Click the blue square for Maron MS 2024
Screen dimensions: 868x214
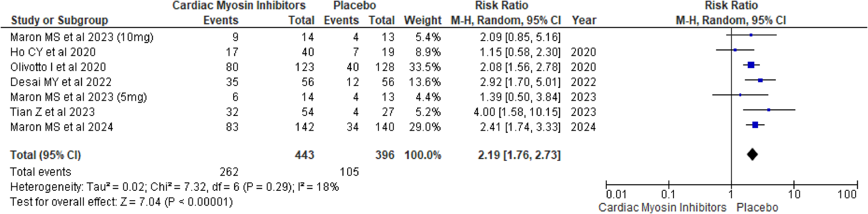tap(755, 125)
